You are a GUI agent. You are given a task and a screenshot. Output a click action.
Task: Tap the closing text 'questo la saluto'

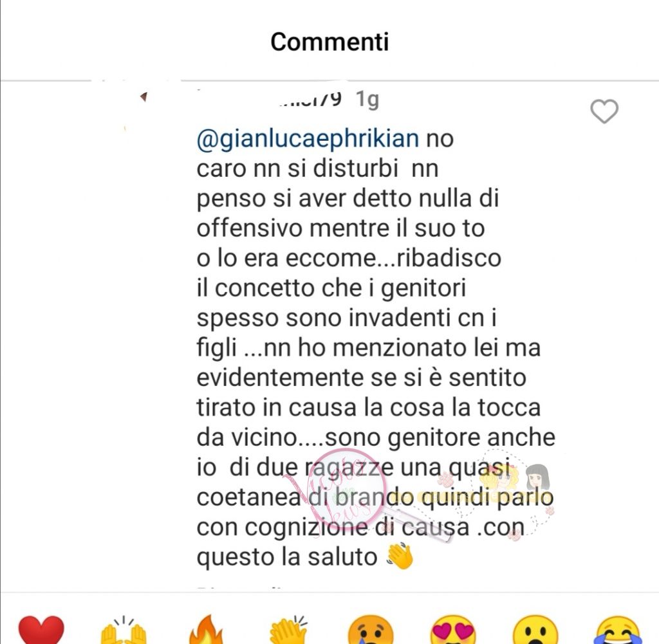point(287,557)
